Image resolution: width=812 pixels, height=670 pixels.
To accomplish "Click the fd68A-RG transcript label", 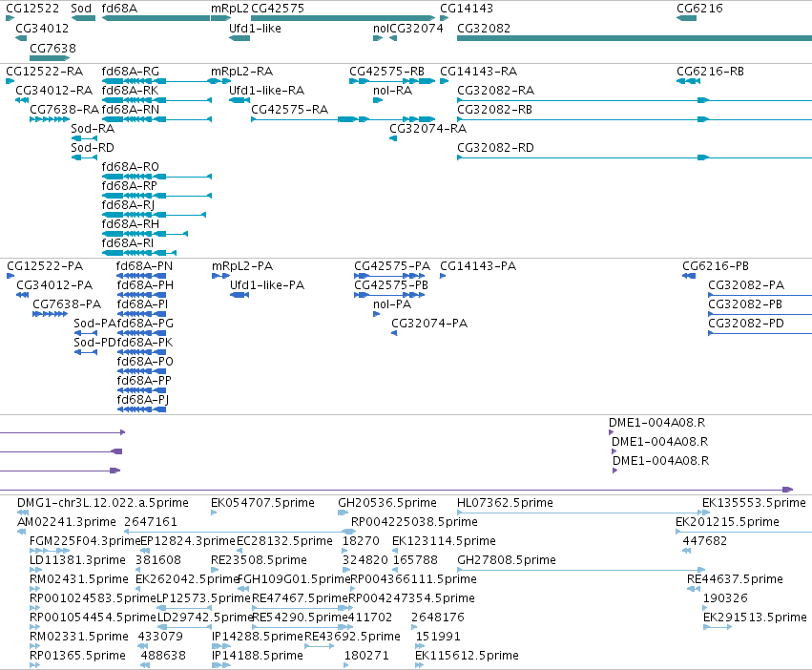I will click(131, 71).
